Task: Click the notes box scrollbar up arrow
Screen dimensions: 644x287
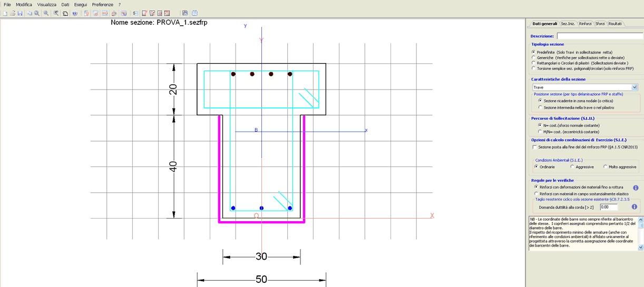Action: (x=641, y=219)
